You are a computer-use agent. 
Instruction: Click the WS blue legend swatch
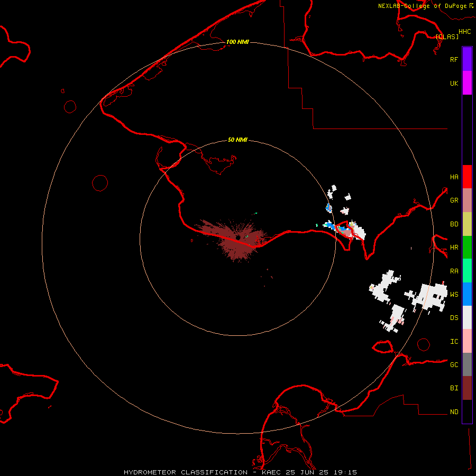pos(467,294)
